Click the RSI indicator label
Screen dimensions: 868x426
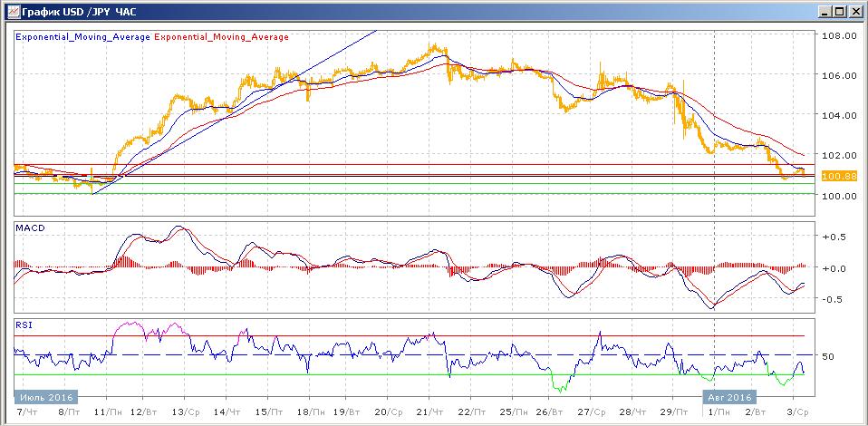[x=22, y=325]
